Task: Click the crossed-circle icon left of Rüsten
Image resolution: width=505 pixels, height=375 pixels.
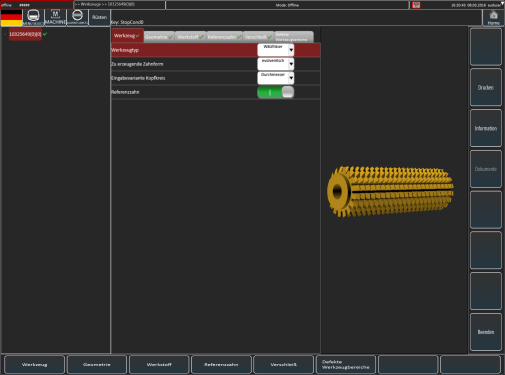Action: click(77, 17)
